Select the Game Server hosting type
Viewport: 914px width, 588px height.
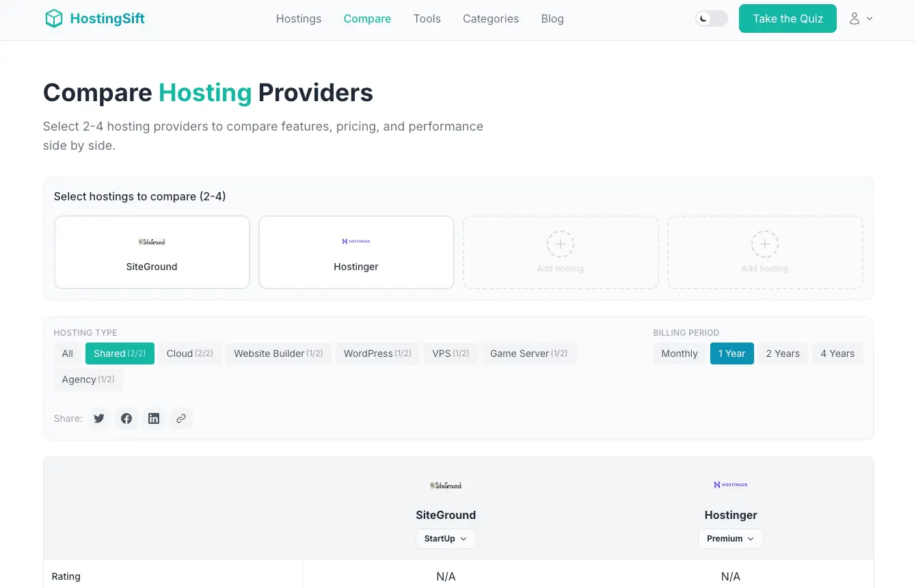[529, 353]
